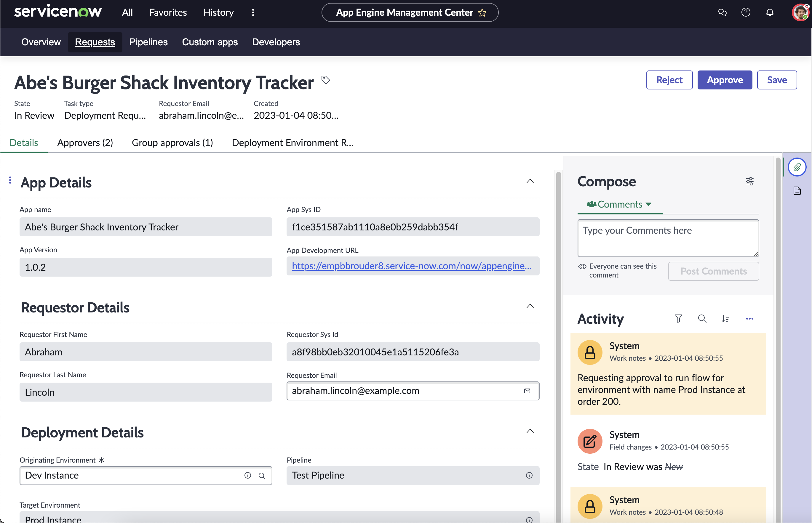The height and width of the screenshot is (523, 812).
Task: Click the Requestor Email input field
Action: click(413, 391)
